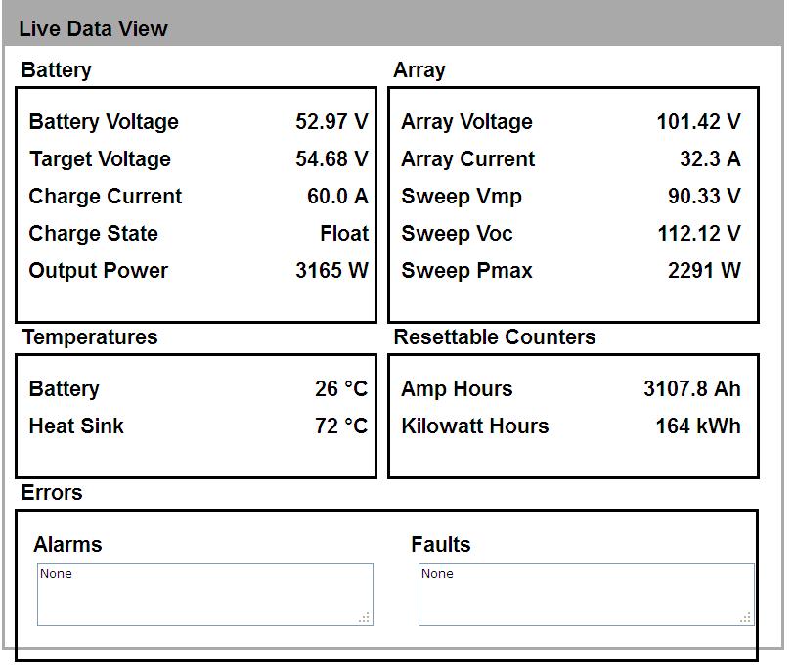Click the Faults box resize grip

coord(746,617)
